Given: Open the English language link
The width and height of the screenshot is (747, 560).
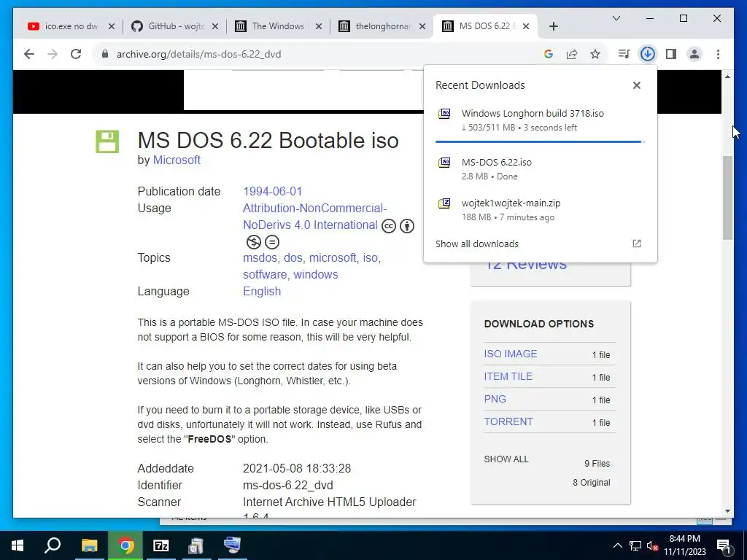Looking at the screenshot, I should point(262,292).
